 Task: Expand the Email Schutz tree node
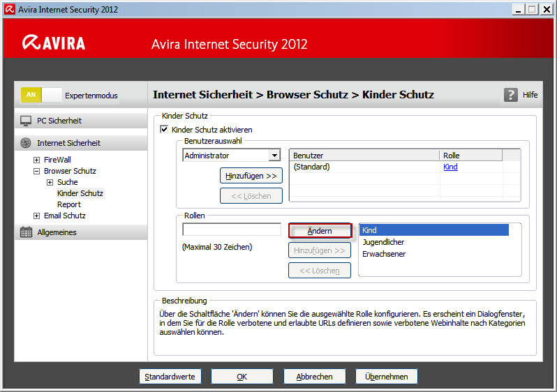coord(36,216)
